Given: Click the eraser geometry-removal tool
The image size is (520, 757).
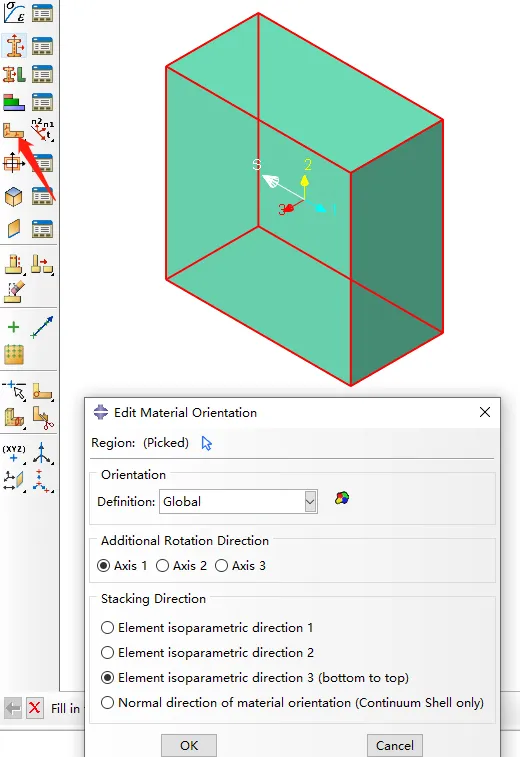Looking at the screenshot, I should point(14,292).
